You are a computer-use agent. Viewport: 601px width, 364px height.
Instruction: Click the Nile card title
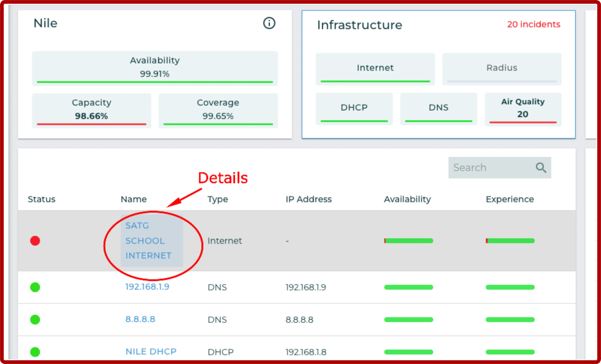pos(45,23)
